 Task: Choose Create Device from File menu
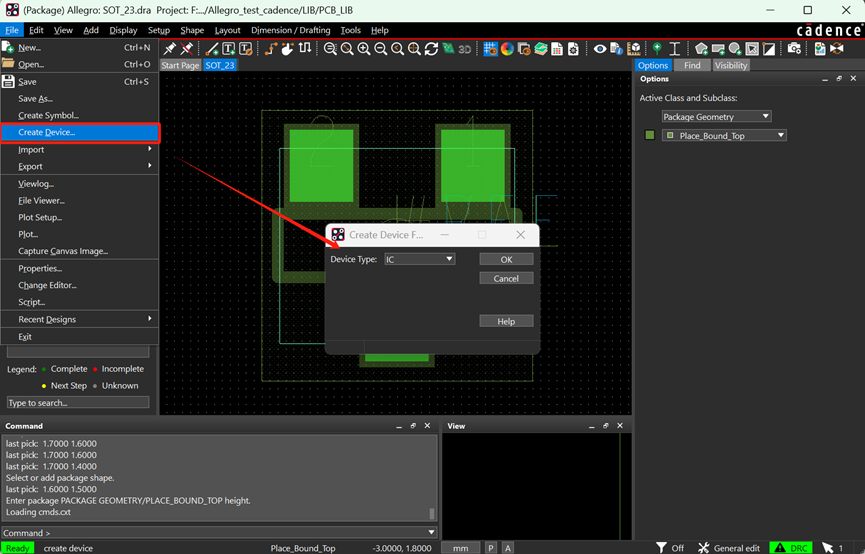point(80,132)
